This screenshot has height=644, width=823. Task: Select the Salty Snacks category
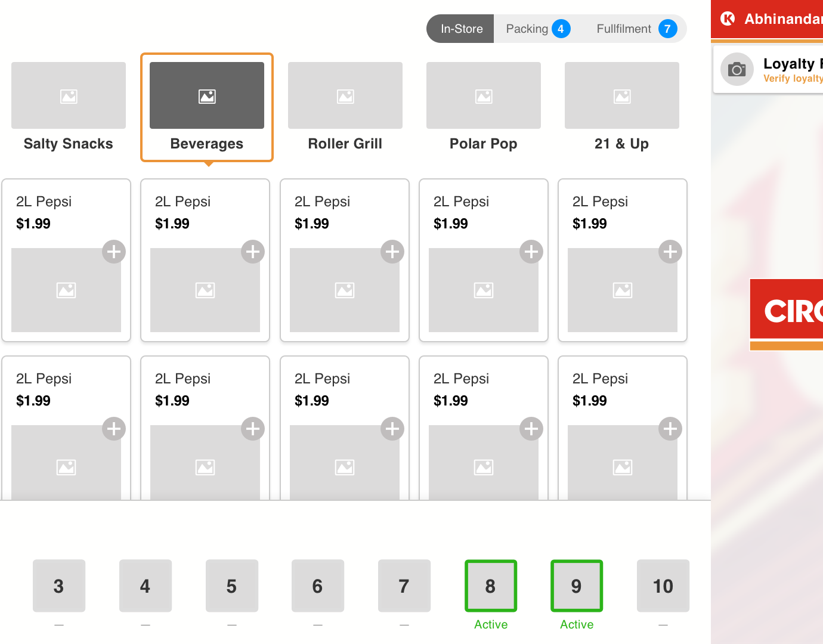pyautogui.click(x=69, y=107)
